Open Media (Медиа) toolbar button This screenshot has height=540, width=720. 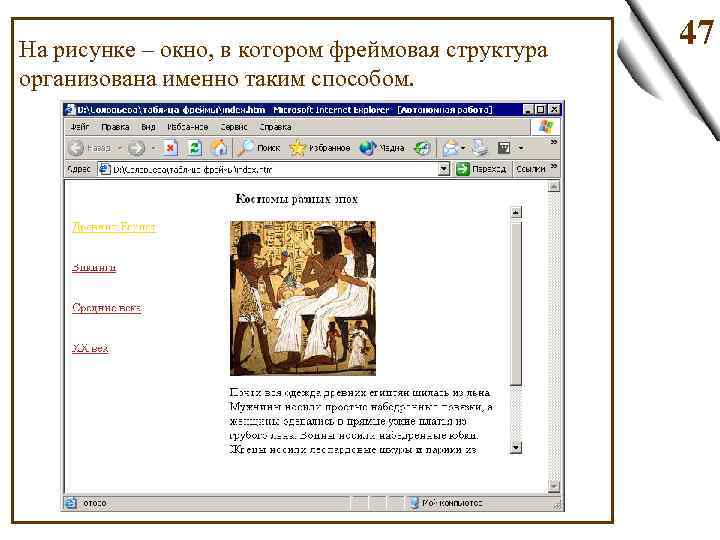(382, 148)
